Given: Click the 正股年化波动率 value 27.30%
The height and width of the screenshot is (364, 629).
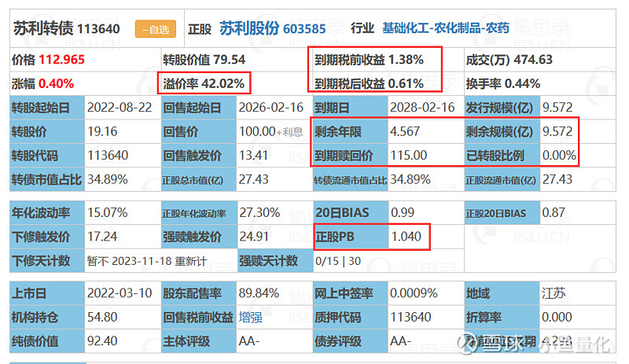Looking at the screenshot, I should 259,213.
